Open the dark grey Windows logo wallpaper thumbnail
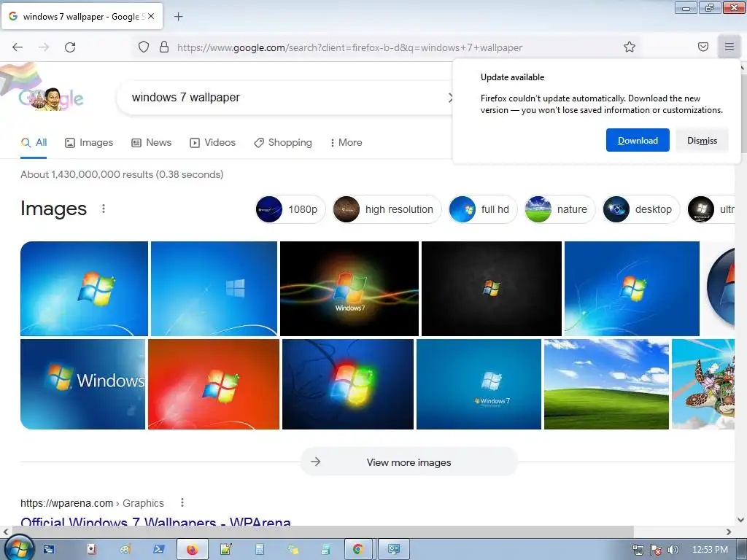This screenshot has height=560, width=747. point(492,289)
